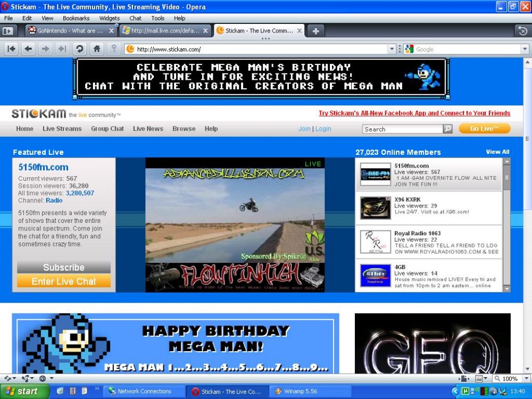
Task: Go forward one page
Action: point(45,49)
